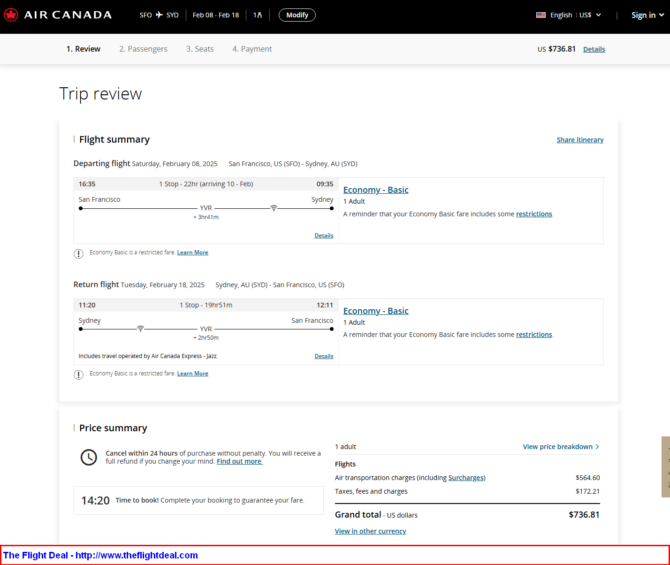Click the airplane icon between SFO and SYD
The image size is (670, 565).
159,15
